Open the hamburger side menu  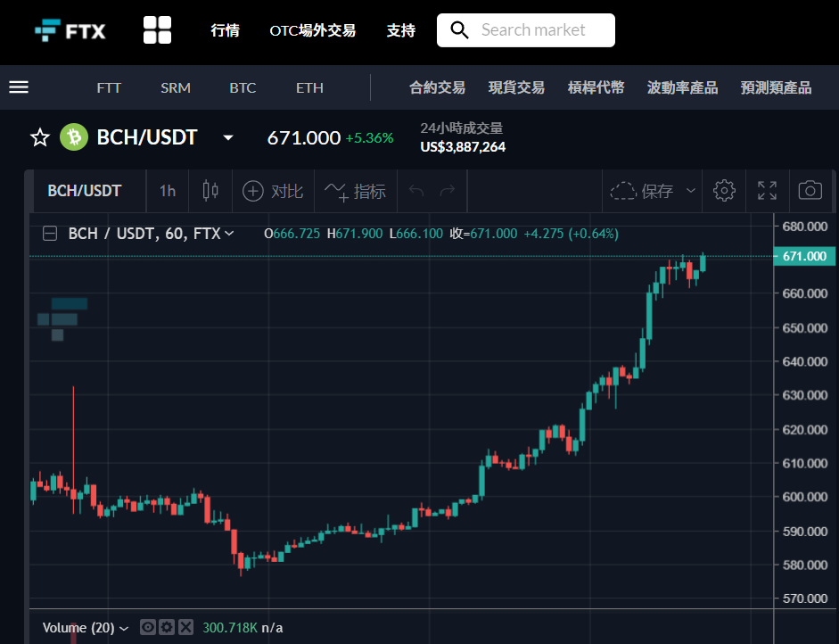coord(19,87)
